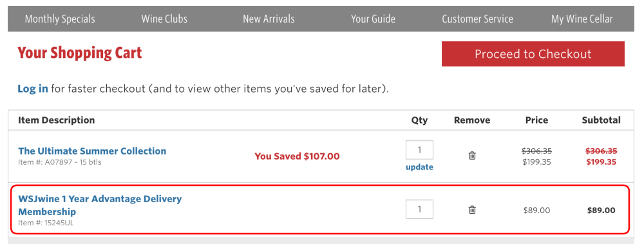Focus the quantity field for Advantage Delivery Membership

coord(419,209)
